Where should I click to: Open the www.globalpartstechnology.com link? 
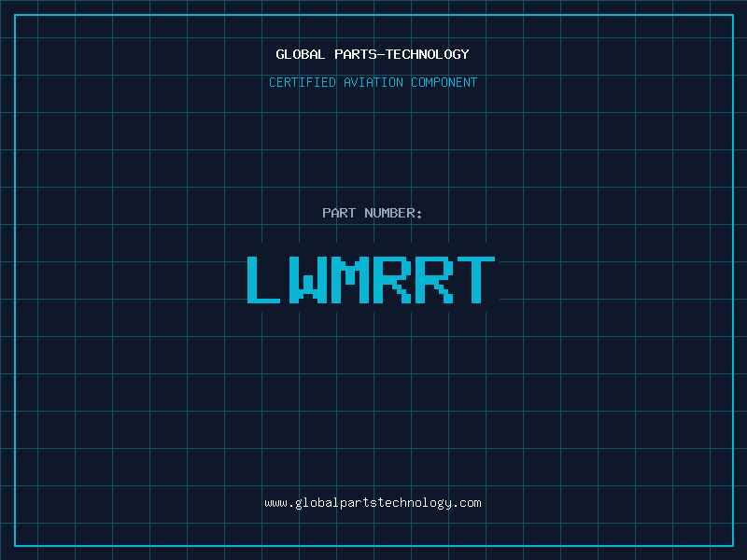coord(373,503)
